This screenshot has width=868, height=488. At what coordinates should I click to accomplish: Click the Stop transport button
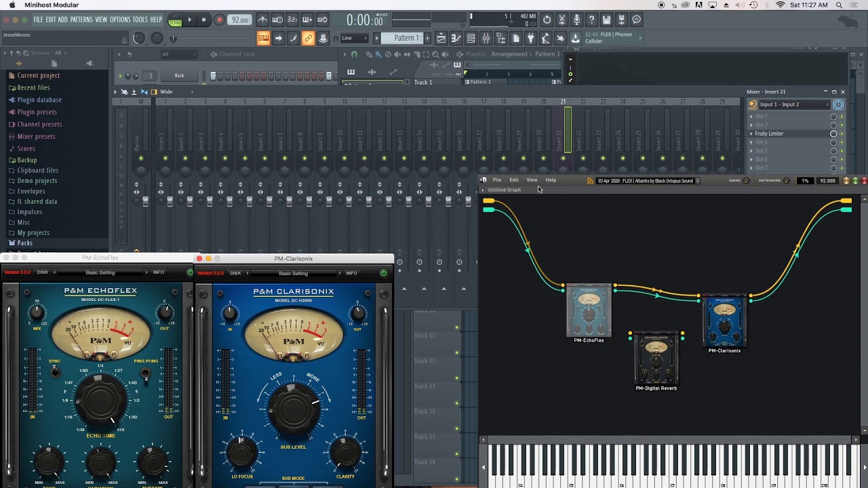point(203,20)
